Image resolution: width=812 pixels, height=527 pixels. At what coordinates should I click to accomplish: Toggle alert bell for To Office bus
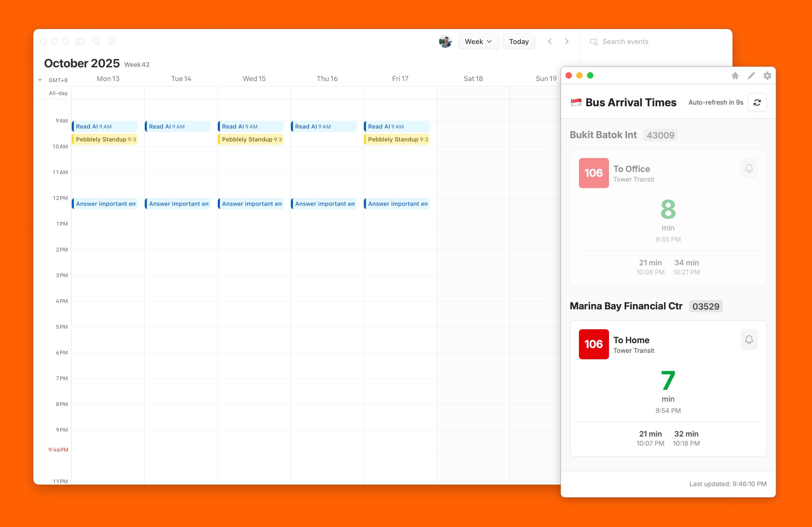tap(749, 169)
